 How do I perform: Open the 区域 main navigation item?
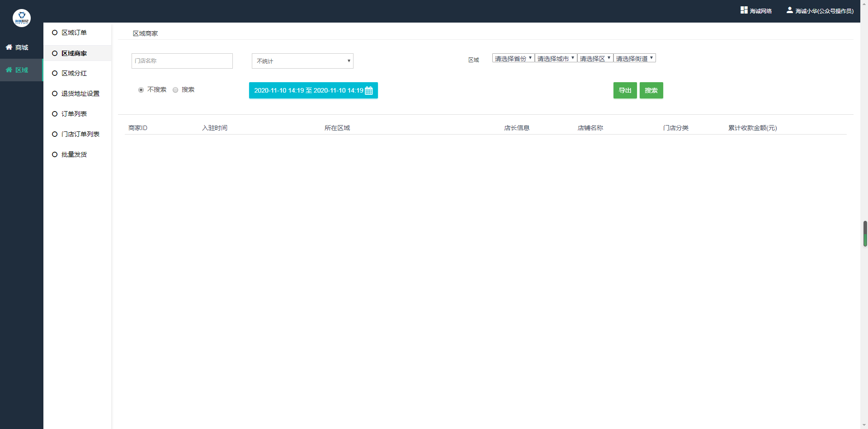pyautogui.click(x=21, y=70)
